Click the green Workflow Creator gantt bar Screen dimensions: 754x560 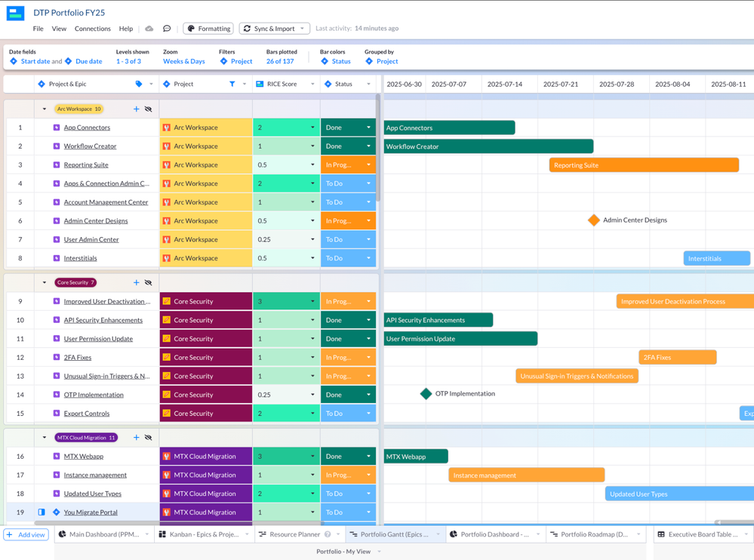(x=488, y=146)
